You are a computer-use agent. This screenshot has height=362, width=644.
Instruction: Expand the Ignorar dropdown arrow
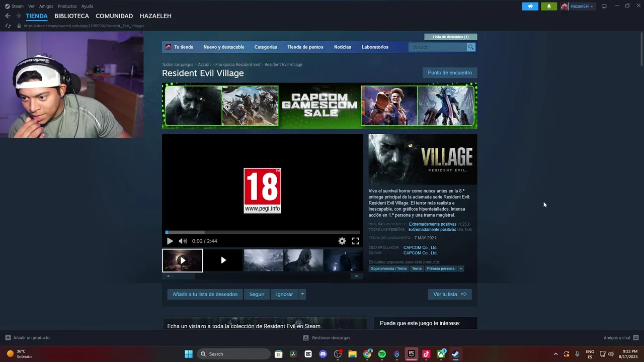tap(302, 294)
